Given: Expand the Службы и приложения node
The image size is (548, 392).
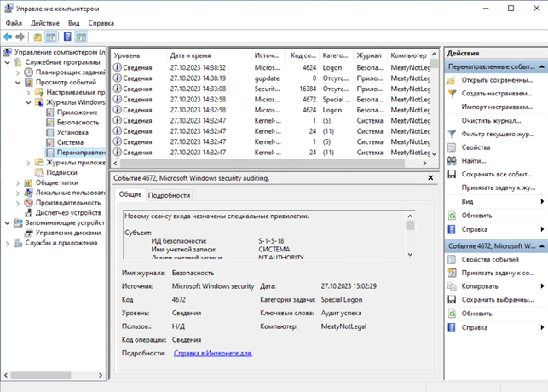Looking at the screenshot, I should click(8, 243).
